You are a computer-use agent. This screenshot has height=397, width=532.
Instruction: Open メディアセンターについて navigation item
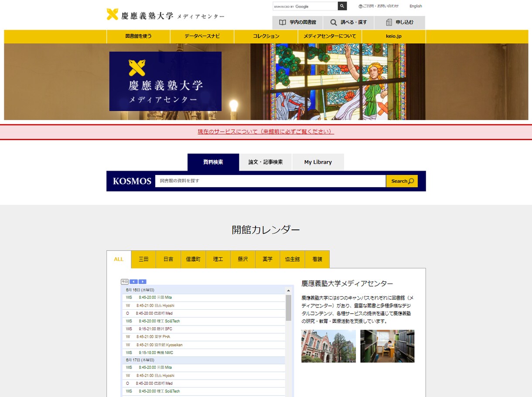pos(330,36)
